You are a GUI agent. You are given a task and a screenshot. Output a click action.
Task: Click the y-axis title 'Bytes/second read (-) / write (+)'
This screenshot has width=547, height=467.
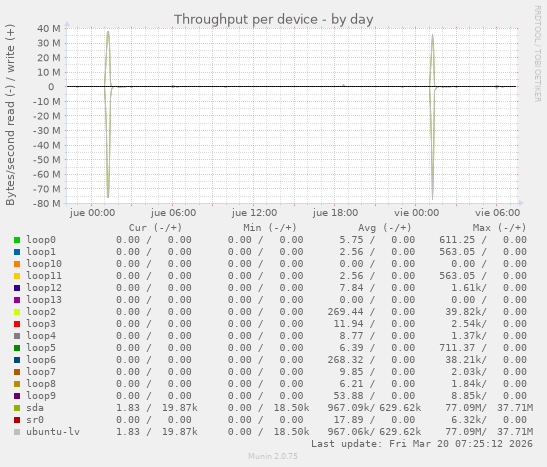tap(10, 115)
